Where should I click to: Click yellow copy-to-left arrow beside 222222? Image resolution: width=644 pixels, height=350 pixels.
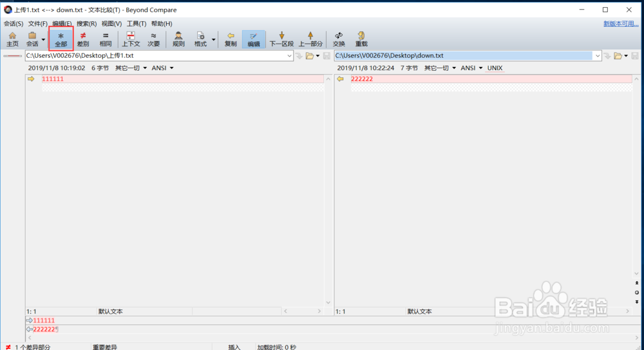(x=341, y=78)
